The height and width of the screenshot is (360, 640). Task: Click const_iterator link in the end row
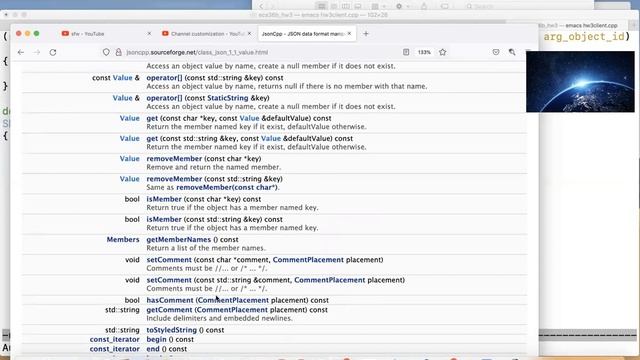point(115,349)
